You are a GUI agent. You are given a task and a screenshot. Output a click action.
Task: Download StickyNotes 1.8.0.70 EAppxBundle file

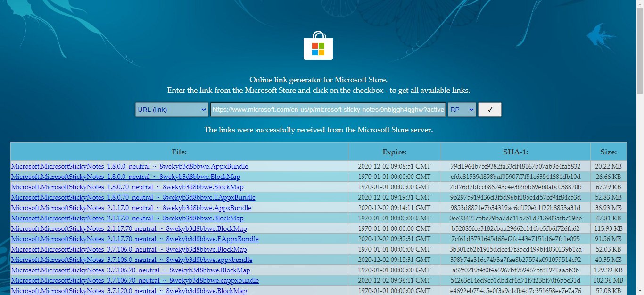click(x=133, y=197)
